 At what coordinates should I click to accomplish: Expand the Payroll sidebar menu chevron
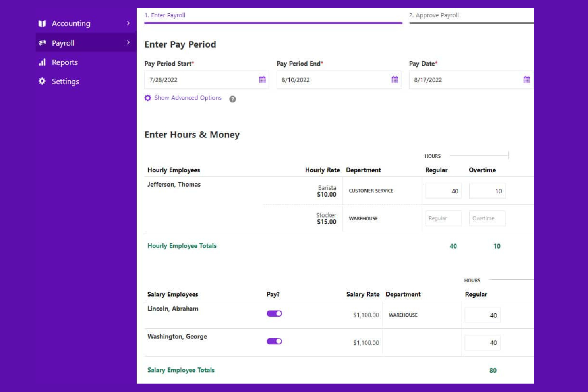(128, 42)
